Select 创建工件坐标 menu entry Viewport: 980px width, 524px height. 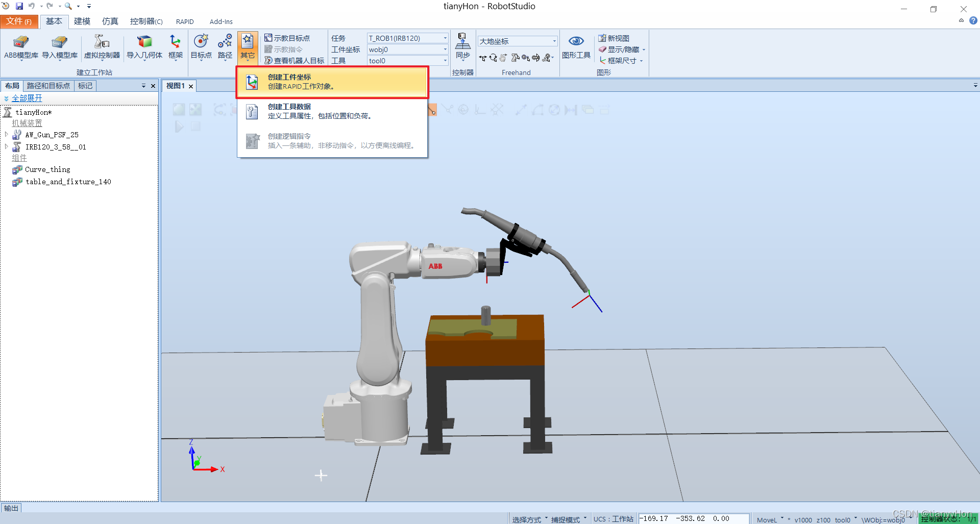332,82
